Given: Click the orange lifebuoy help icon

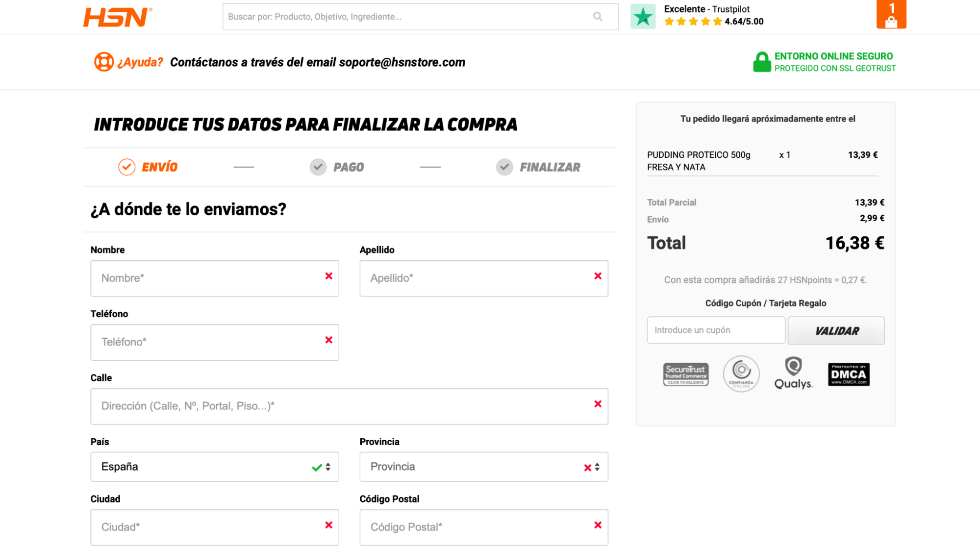Looking at the screenshot, I should point(103,62).
